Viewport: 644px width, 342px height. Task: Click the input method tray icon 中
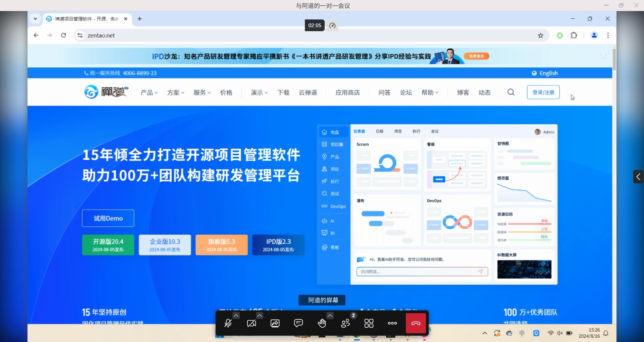pos(522,333)
